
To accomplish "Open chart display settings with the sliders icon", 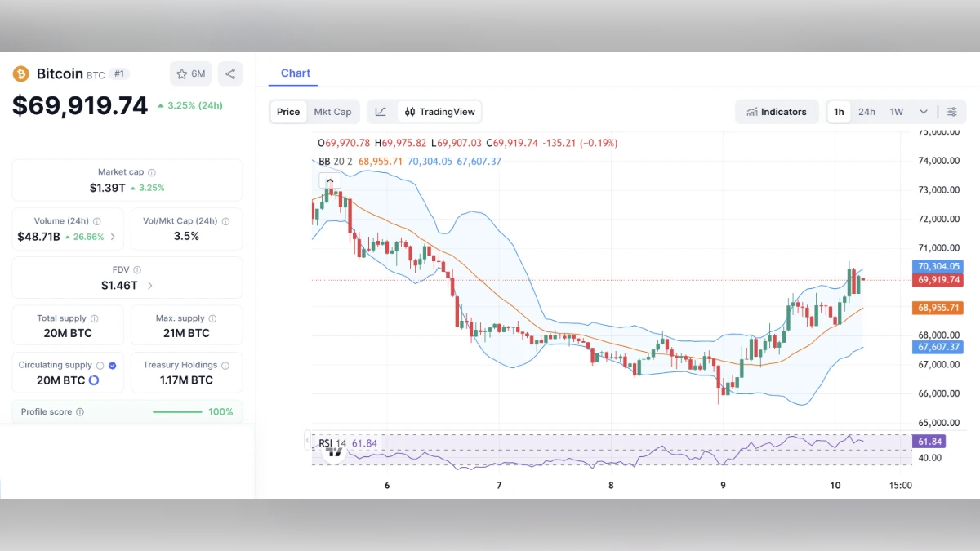I will click(x=952, y=112).
